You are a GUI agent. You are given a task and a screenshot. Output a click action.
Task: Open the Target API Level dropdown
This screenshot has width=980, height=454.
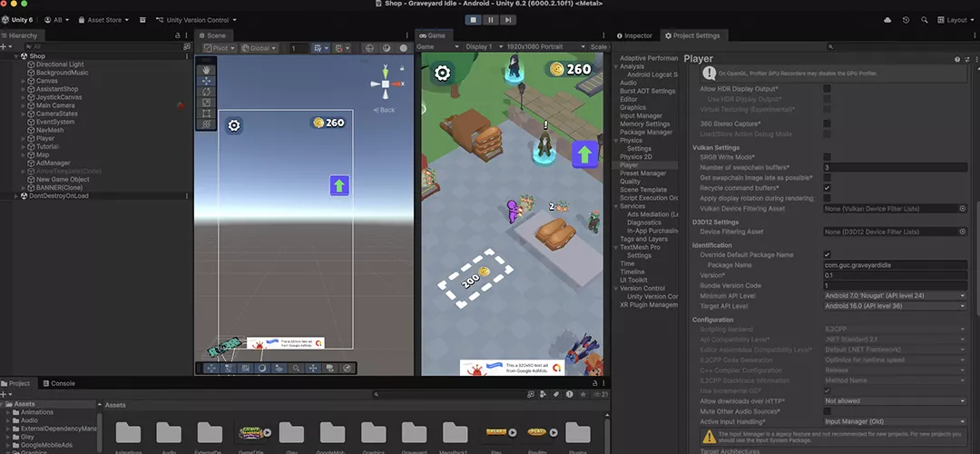tap(895, 306)
